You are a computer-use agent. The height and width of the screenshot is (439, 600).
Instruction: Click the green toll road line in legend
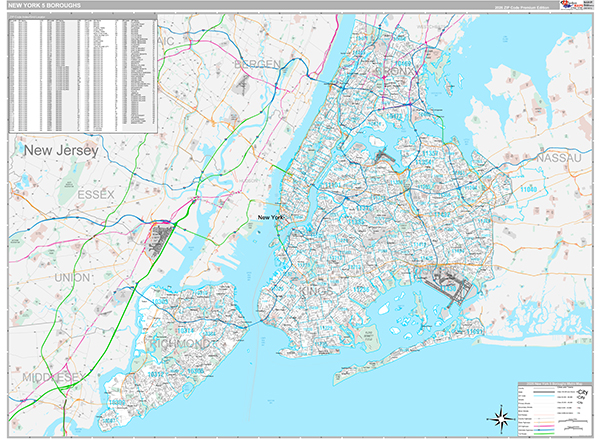tap(544, 434)
